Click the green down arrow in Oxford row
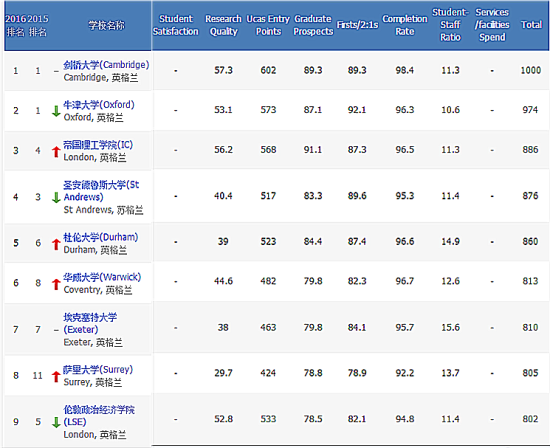The width and height of the screenshot is (550, 448). point(56,111)
